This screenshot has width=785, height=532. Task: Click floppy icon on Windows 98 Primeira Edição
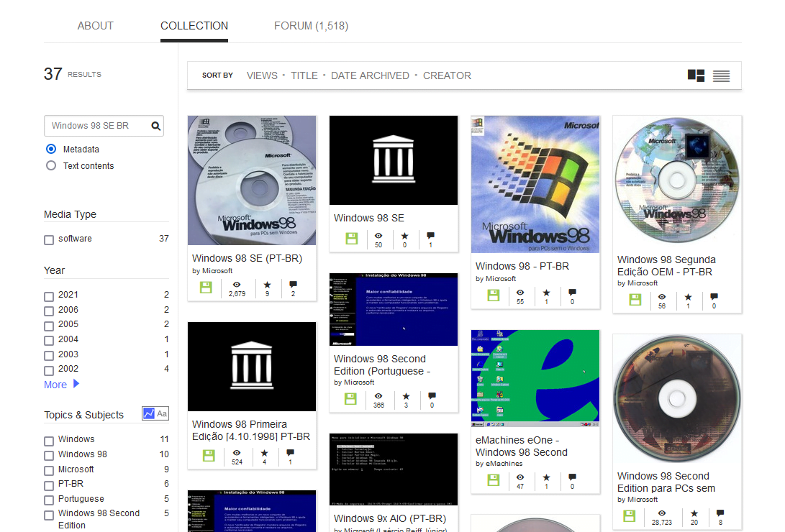click(x=208, y=456)
